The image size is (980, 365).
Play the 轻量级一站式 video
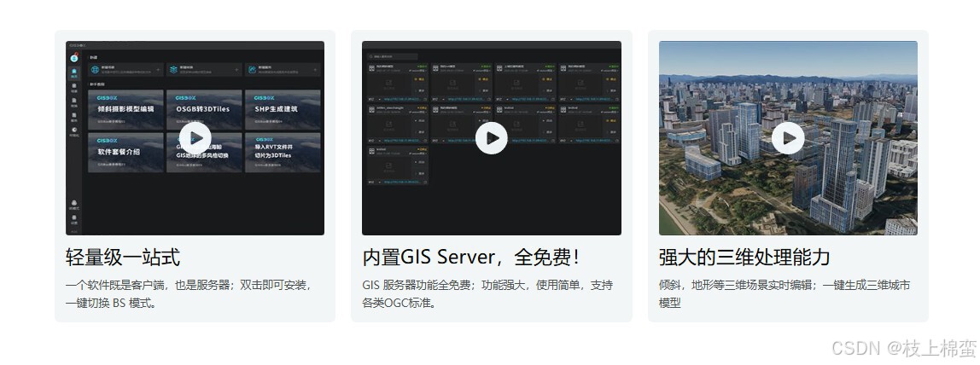[x=195, y=138]
